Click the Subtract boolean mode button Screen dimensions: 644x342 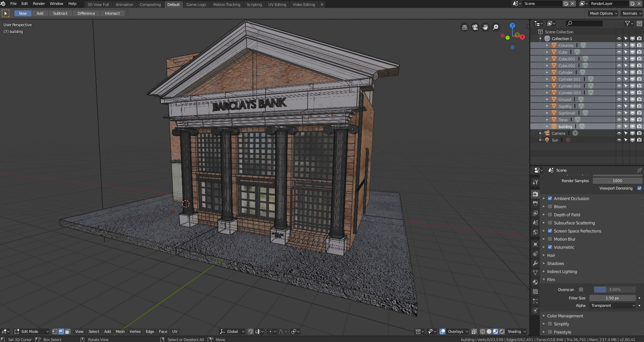[x=60, y=13]
